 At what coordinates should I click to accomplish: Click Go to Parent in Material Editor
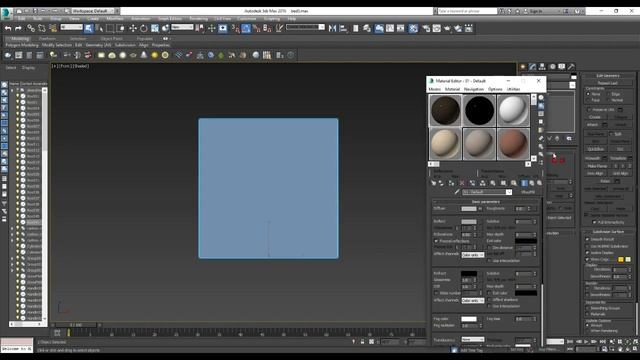click(x=532, y=183)
